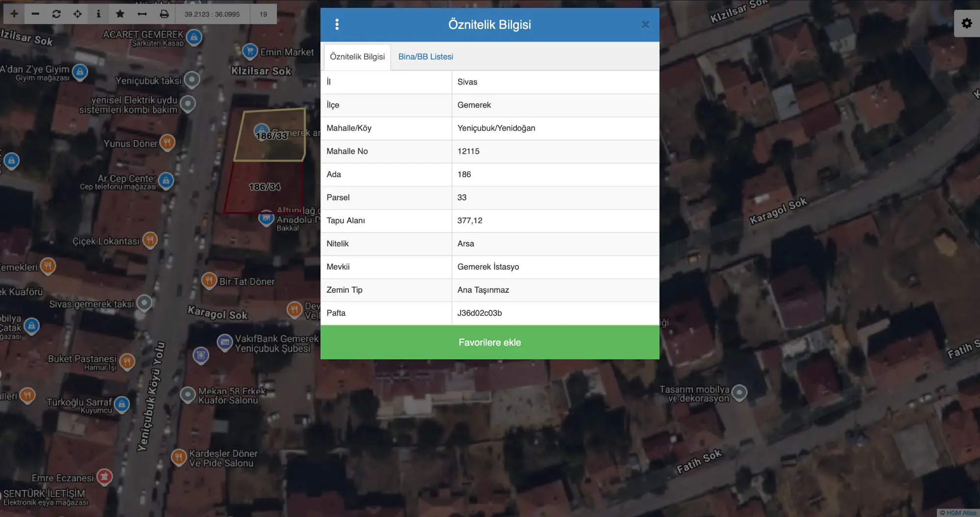Click the ACARET GEMEREK pin

click(x=194, y=37)
